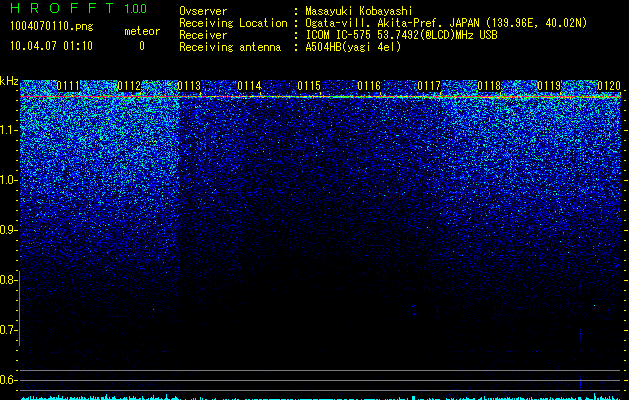Click the 0.9 kHz axis label

[8, 230]
